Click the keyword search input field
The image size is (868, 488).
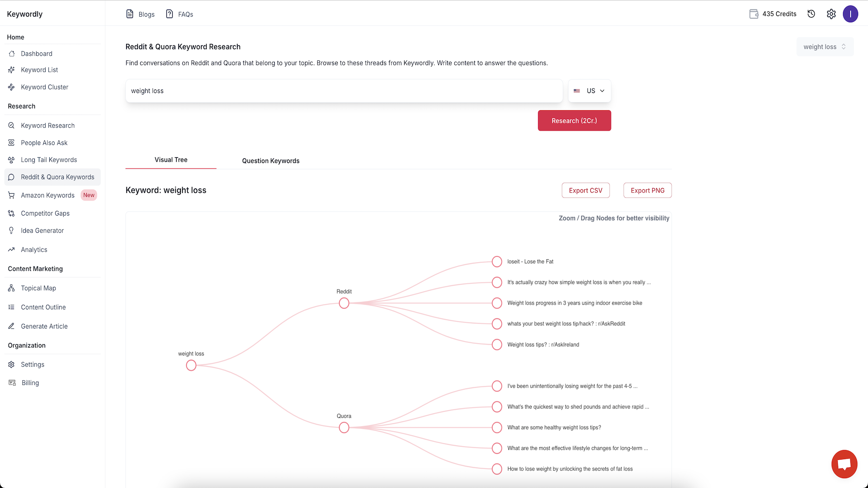344,91
